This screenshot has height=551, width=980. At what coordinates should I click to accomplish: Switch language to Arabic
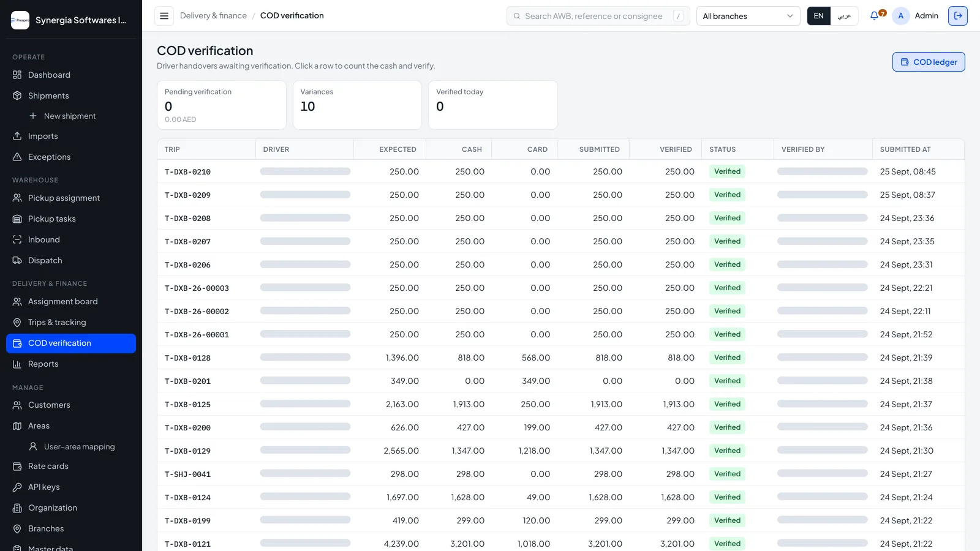(x=845, y=16)
